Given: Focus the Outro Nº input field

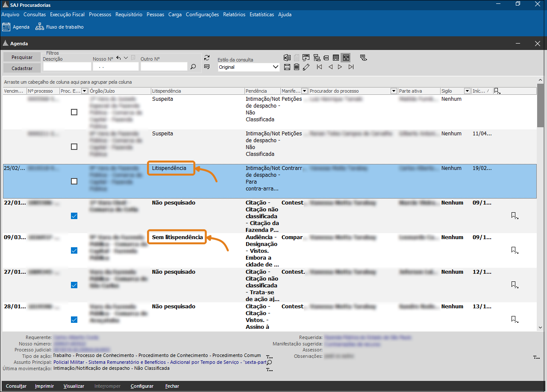Looking at the screenshot, I should click(164, 67).
